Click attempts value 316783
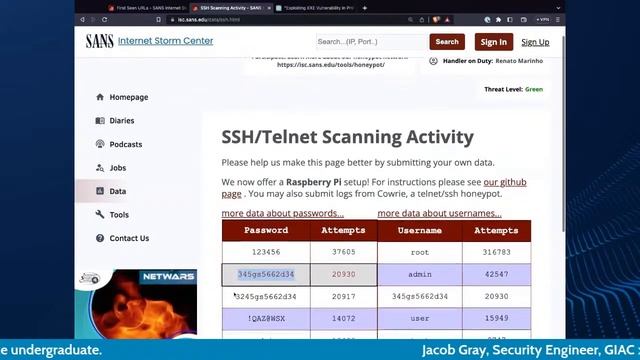Viewport: 640px width, 360px height. click(496, 252)
